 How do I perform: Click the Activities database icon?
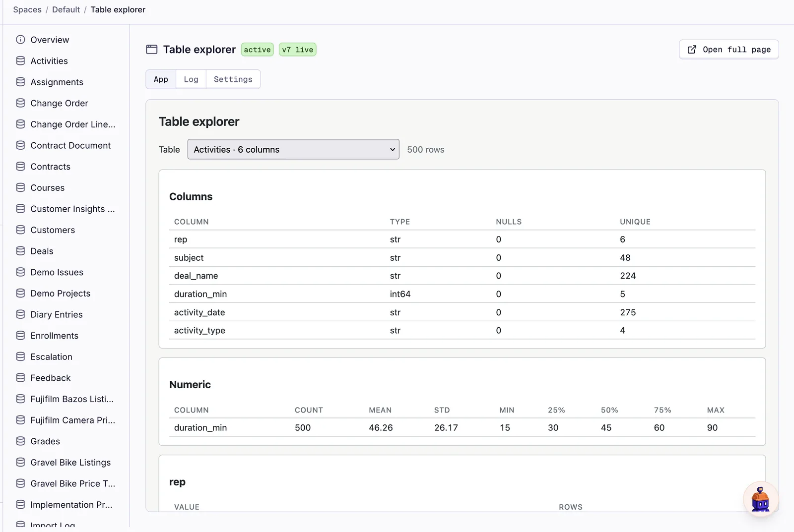(x=20, y=61)
